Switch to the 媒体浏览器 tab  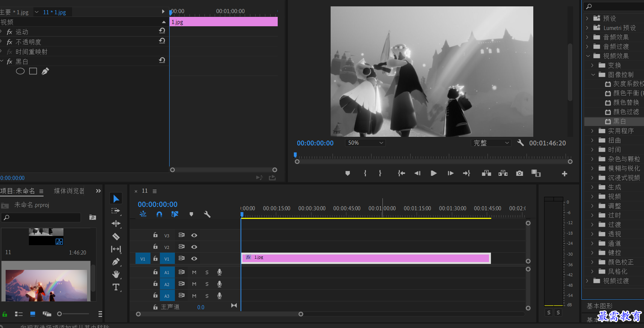pos(69,191)
